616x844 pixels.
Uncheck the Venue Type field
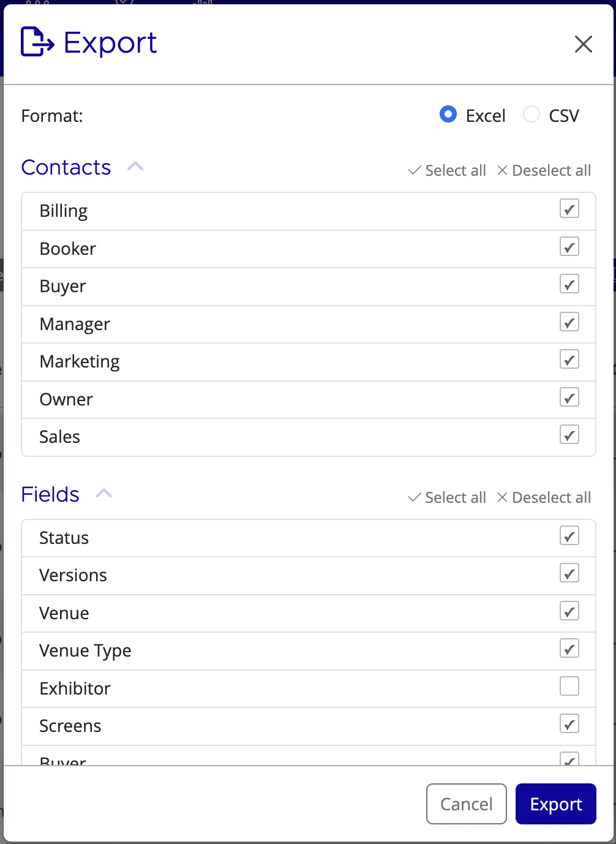[x=569, y=648]
